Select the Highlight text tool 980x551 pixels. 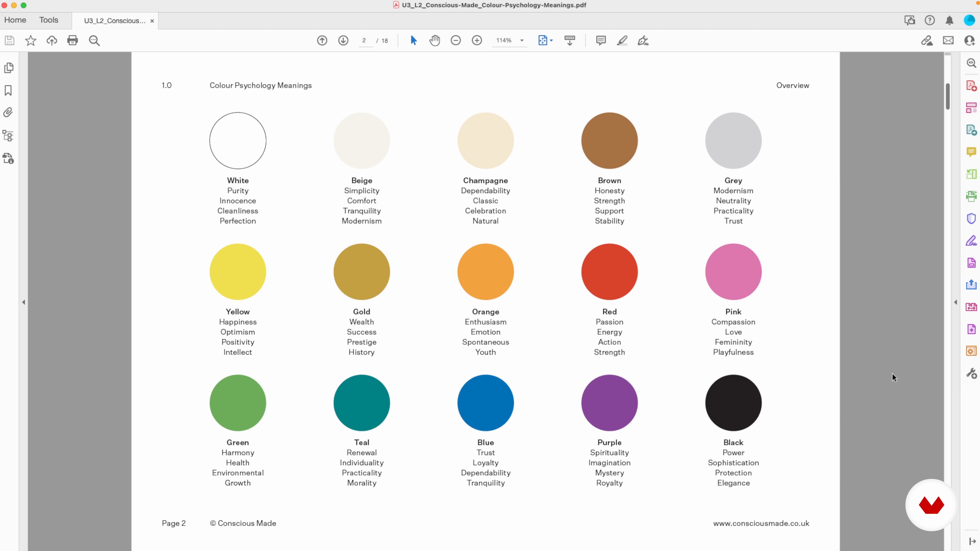click(x=622, y=40)
